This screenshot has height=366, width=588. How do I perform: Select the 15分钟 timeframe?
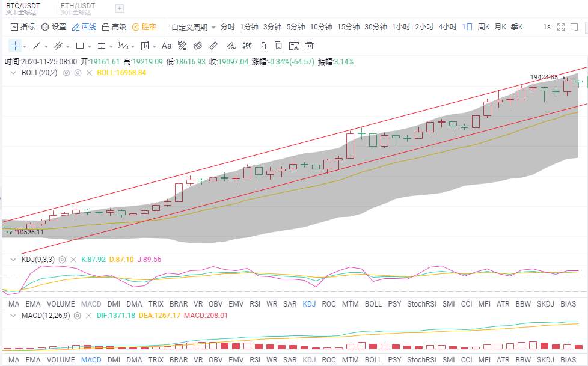pos(348,27)
